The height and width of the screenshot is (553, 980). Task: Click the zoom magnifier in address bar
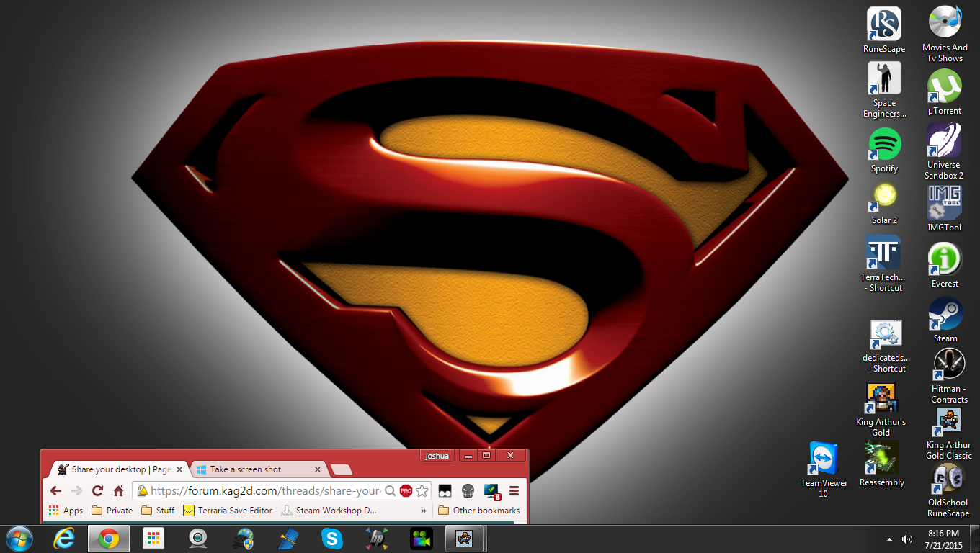click(390, 491)
